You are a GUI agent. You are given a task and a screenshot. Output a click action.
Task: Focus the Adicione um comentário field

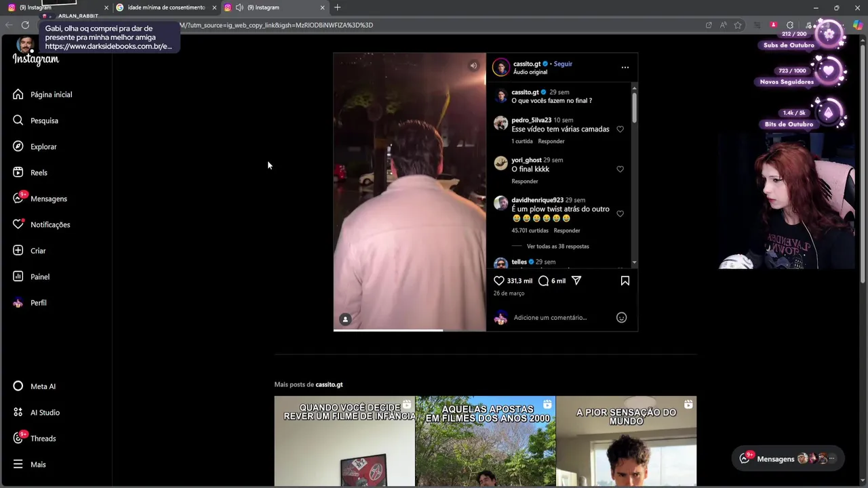tap(550, 317)
